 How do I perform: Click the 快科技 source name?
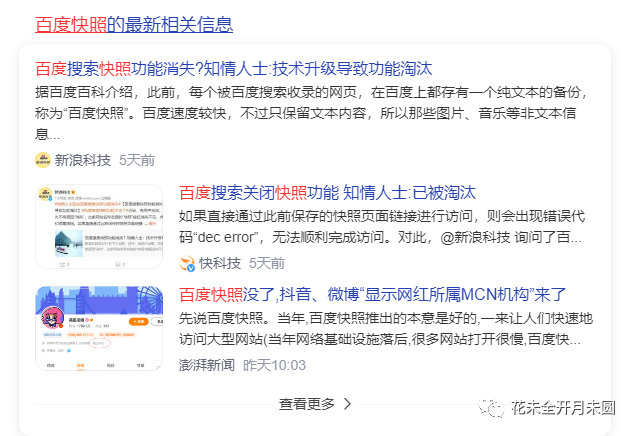click(220, 264)
